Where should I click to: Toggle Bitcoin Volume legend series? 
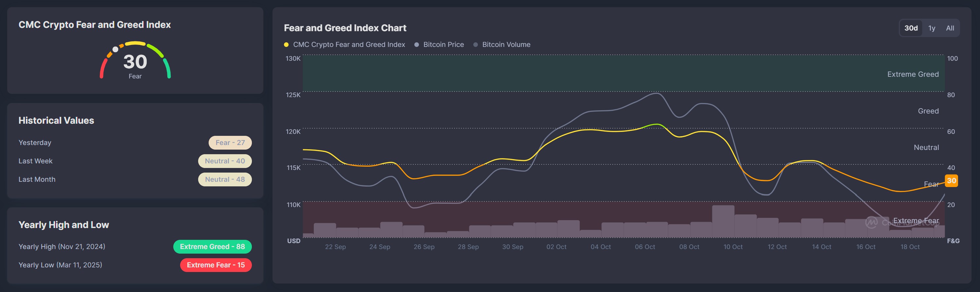tap(501, 45)
